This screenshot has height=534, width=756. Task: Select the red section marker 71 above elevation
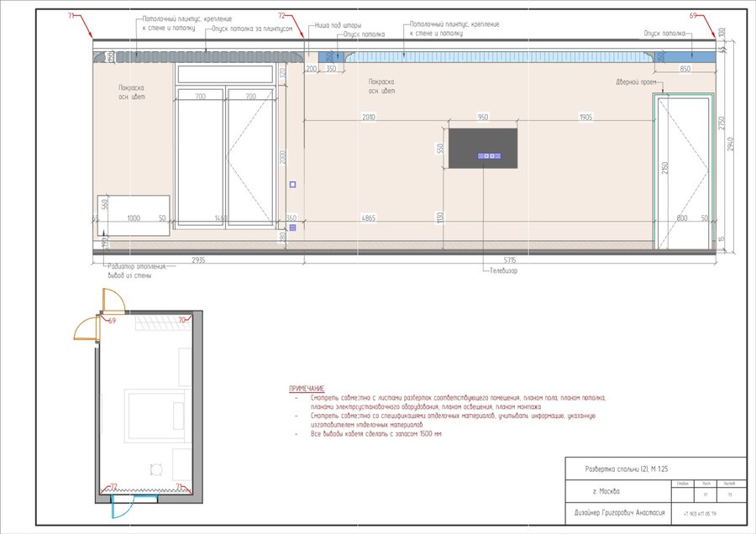71,15
